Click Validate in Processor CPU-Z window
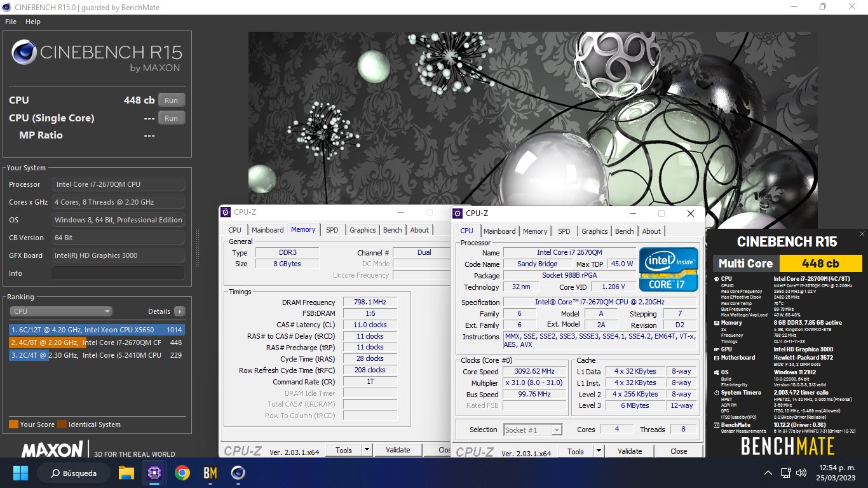This screenshot has width=868, height=488. 630,451
